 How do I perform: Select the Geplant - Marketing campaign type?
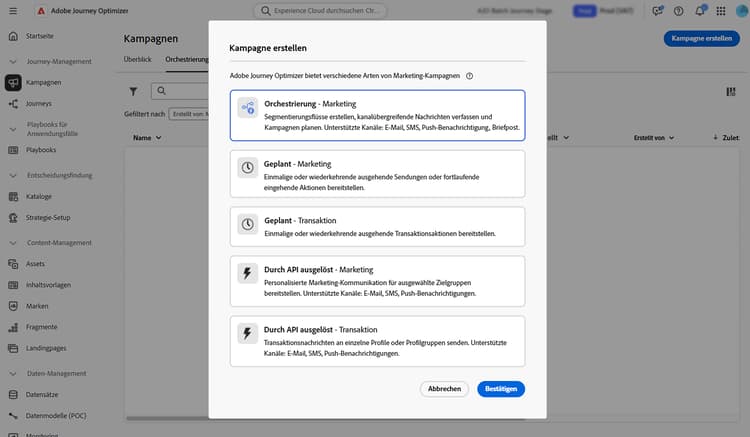pos(377,174)
